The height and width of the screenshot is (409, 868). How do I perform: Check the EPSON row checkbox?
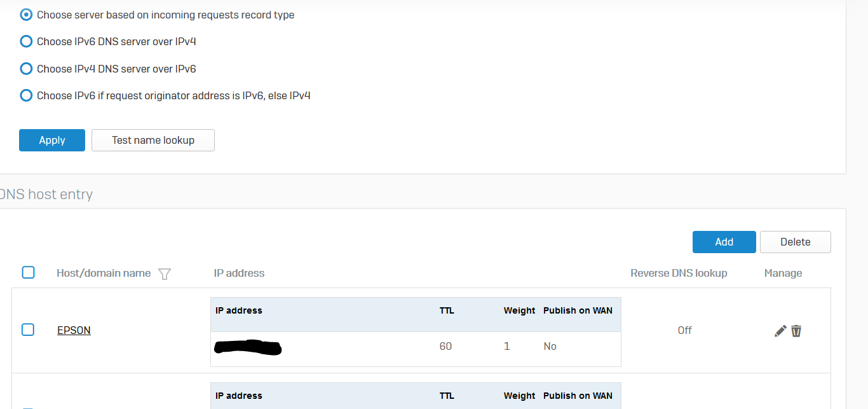click(x=28, y=329)
